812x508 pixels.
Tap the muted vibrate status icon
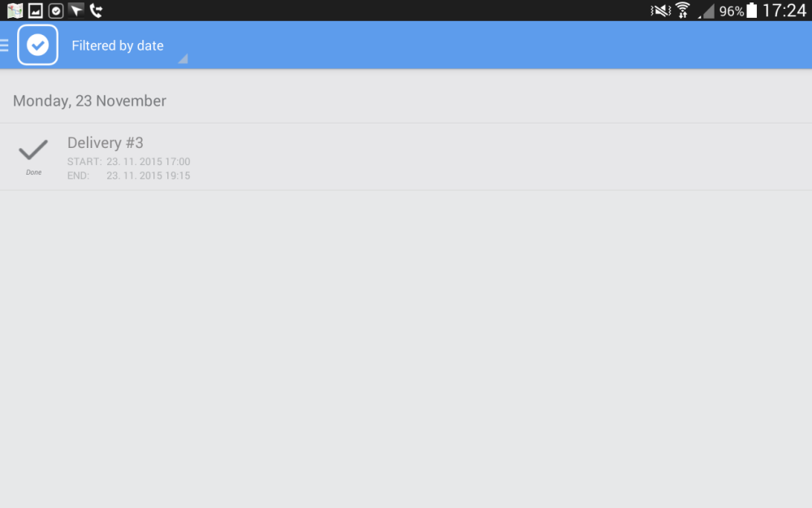[x=661, y=11]
